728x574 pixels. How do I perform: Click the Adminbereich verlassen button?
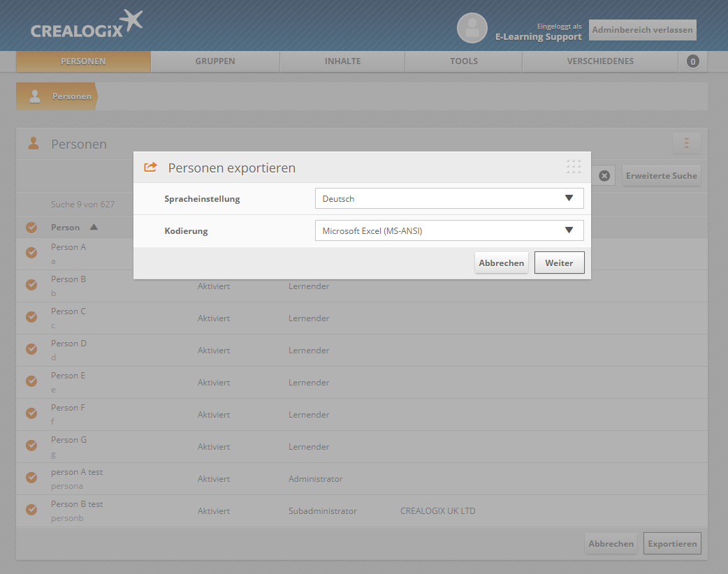[642, 30]
